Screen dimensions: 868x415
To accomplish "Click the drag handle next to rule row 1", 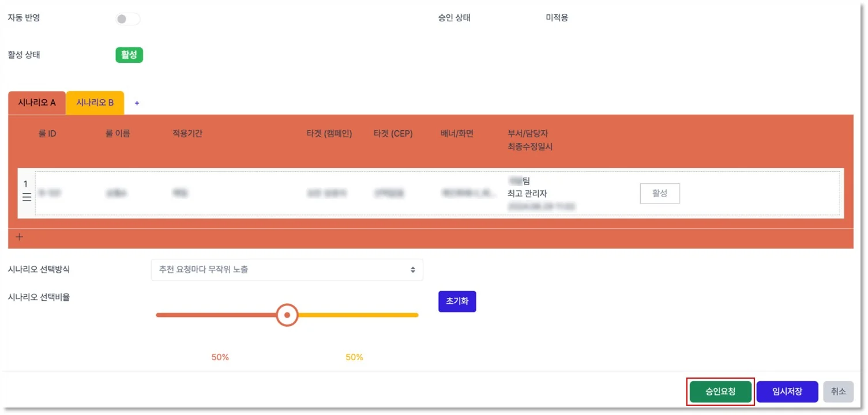I will 26,197.
